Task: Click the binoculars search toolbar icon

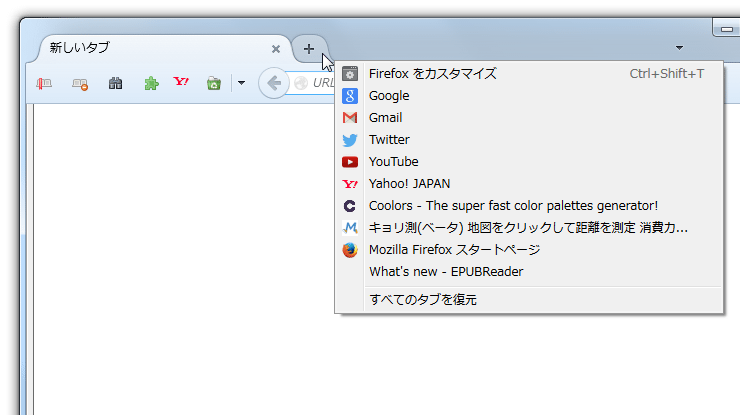Action: 116,84
